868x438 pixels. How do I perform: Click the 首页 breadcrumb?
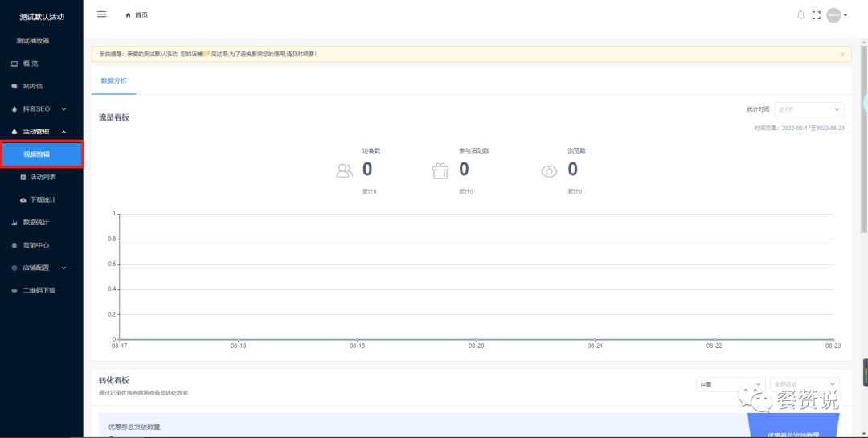[x=141, y=15]
